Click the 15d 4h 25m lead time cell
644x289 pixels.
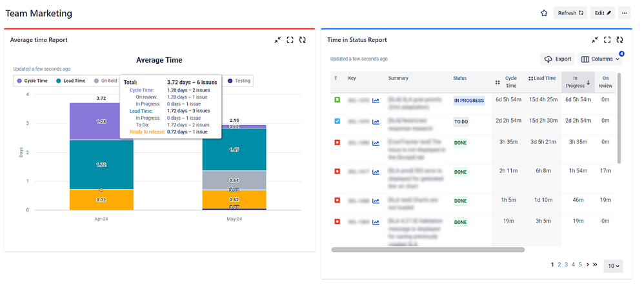click(x=543, y=99)
